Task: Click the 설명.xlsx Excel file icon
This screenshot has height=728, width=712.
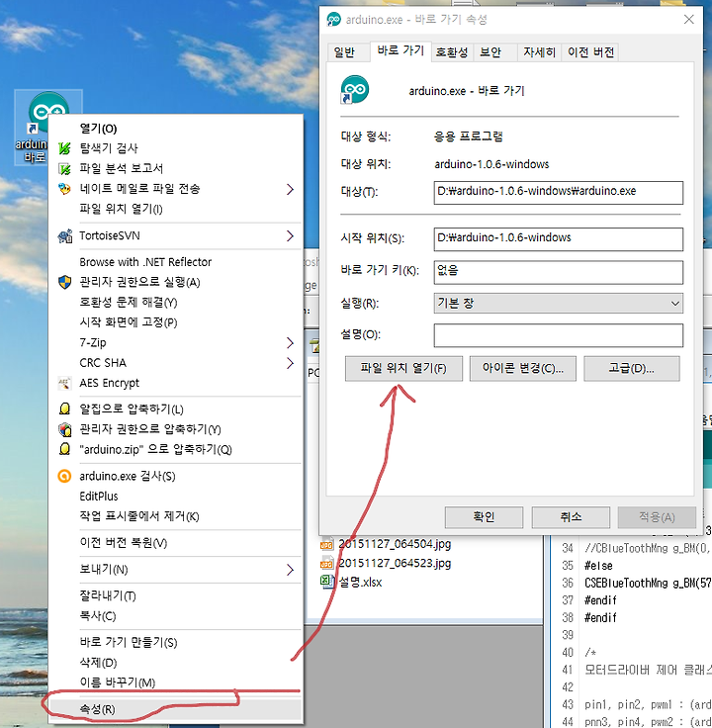Action: (326, 583)
